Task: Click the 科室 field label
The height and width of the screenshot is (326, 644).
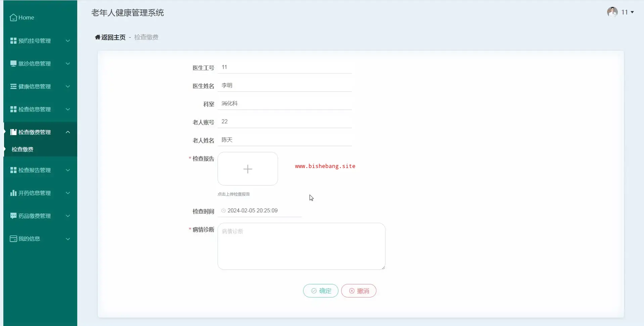Action: (x=209, y=104)
